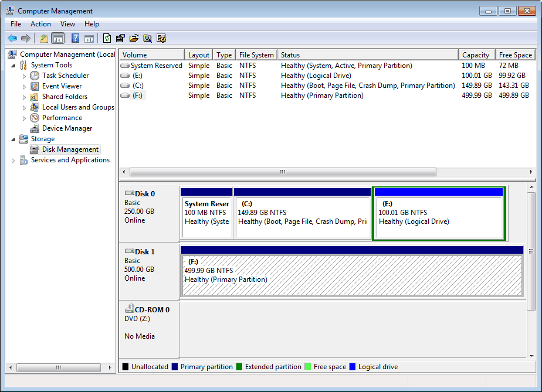Click the Storage node icon

[x=23, y=139]
